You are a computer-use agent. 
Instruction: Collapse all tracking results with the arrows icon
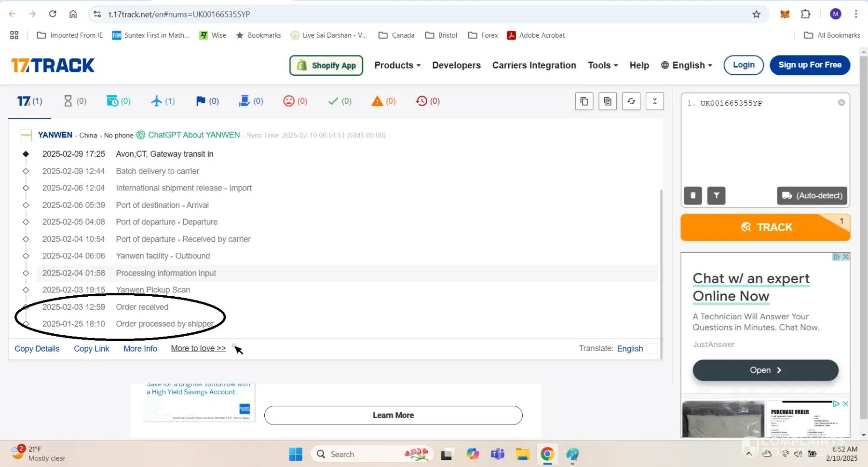click(654, 101)
